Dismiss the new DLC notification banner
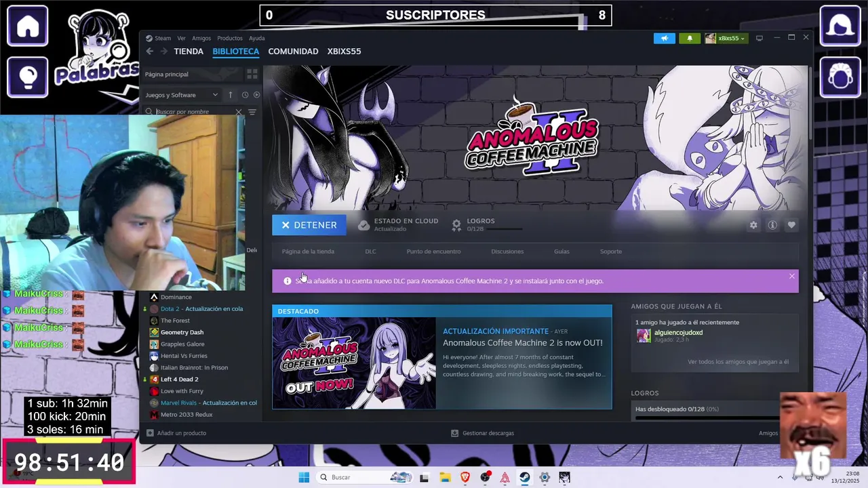The image size is (868, 488). [791, 276]
